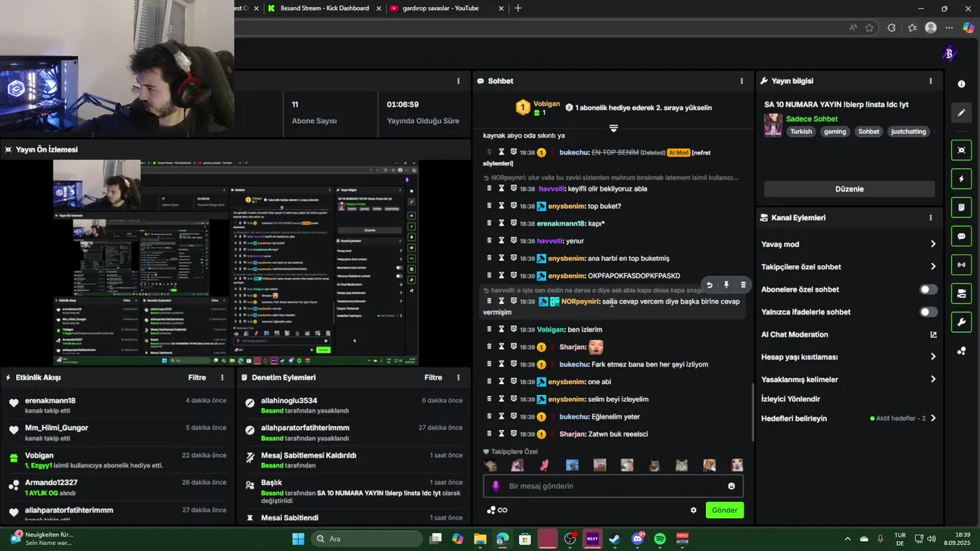Click the justchatting stream tag
This screenshot has height=551, width=980.
(908, 132)
